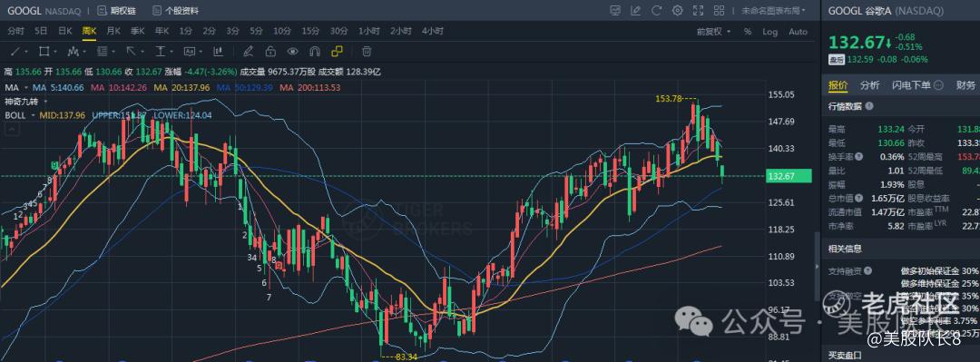Delete all drawings with the trash icon
This screenshot has height=362, width=980.
point(367,52)
